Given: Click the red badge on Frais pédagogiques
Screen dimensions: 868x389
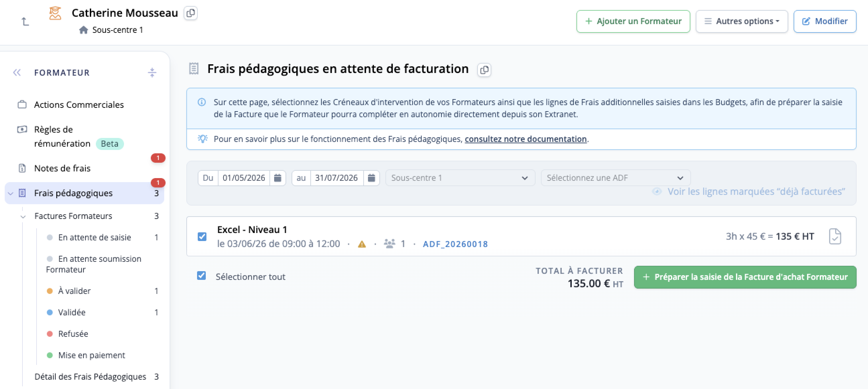Looking at the screenshot, I should click(158, 183).
